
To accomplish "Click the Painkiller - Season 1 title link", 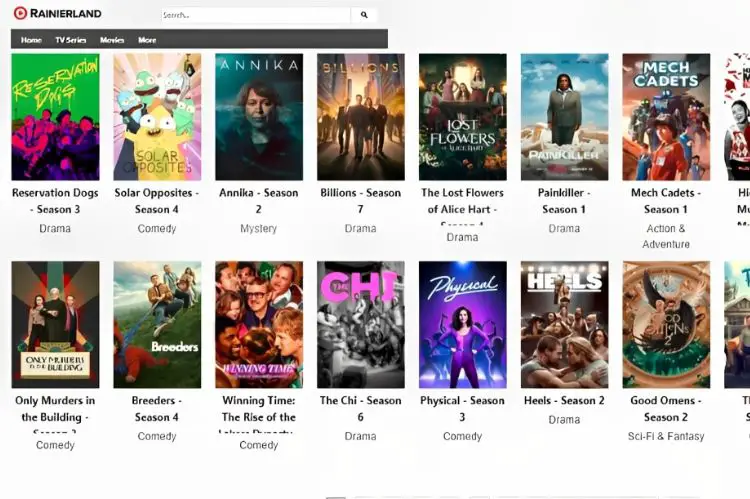I will click(564, 201).
